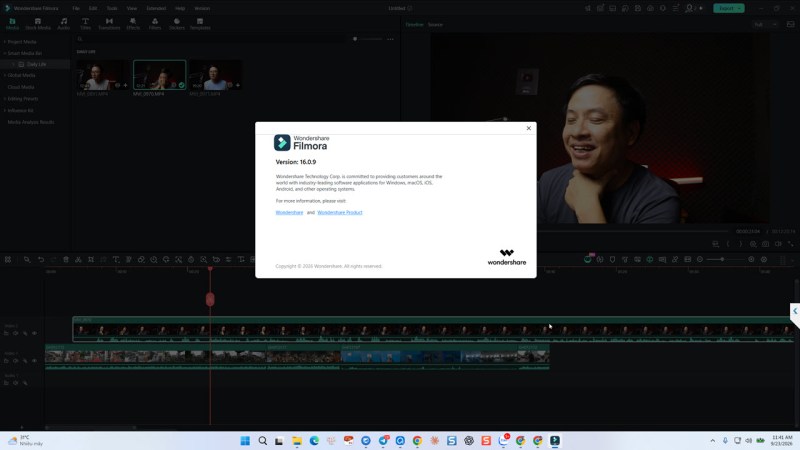The width and height of the screenshot is (800, 450).
Task: Open the Audio tab
Action: (64, 24)
